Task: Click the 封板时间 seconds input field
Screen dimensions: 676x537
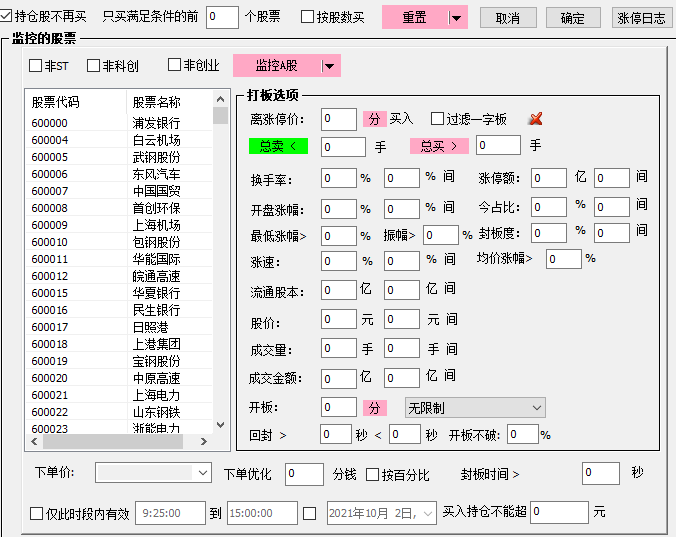Action: pyautogui.click(x=601, y=473)
